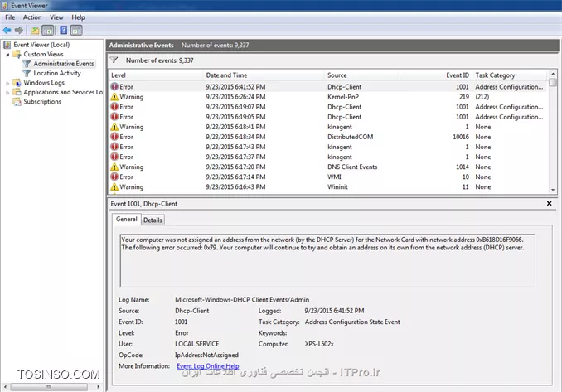Switch to the Details tab
562x392 pixels.
click(153, 220)
